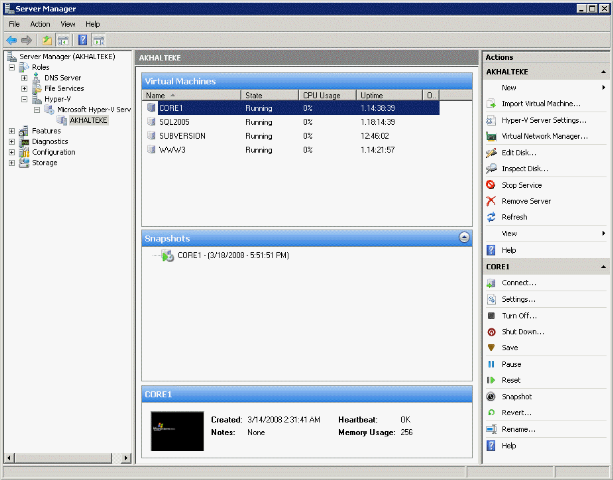Image resolution: width=613 pixels, height=480 pixels.
Task: Click the SQL2005 virtual machine icon
Action: click(151, 122)
